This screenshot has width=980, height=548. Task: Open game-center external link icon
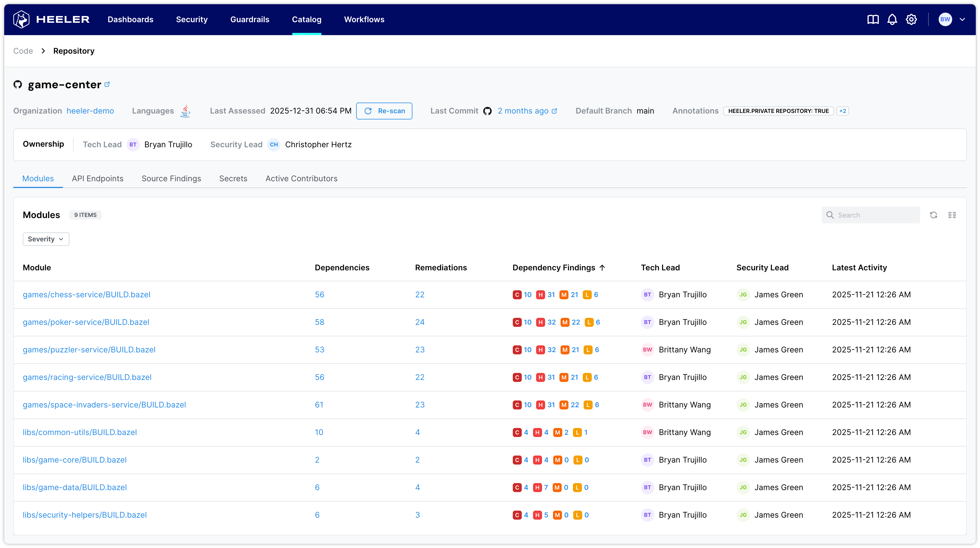click(x=107, y=84)
